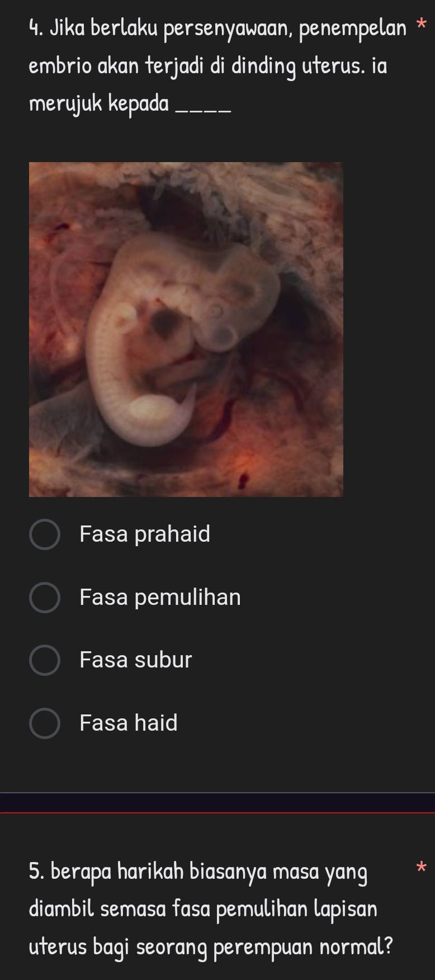435x980 pixels.
Task: Select the Fasa prahaid radio button
Action: [x=44, y=534]
